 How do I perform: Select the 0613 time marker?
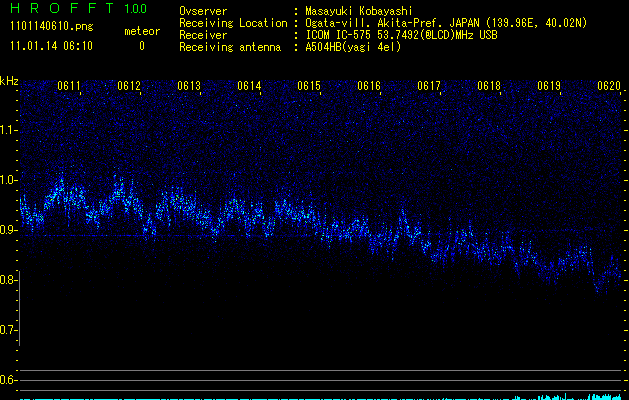(x=189, y=87)
